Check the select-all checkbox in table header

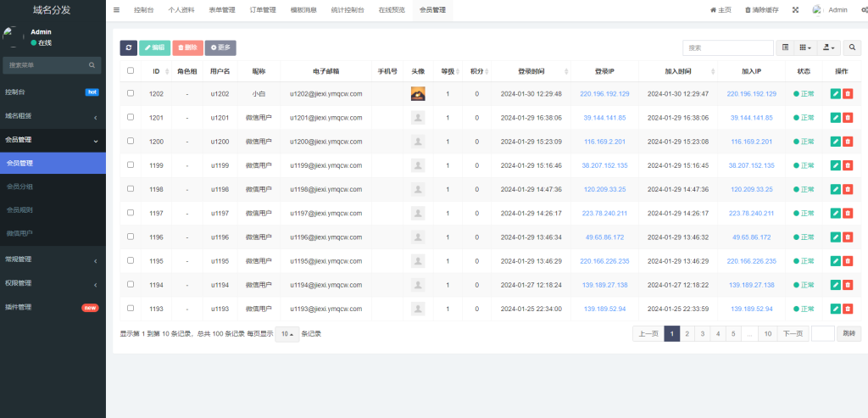pyautogui.click(x=130, y=71)
